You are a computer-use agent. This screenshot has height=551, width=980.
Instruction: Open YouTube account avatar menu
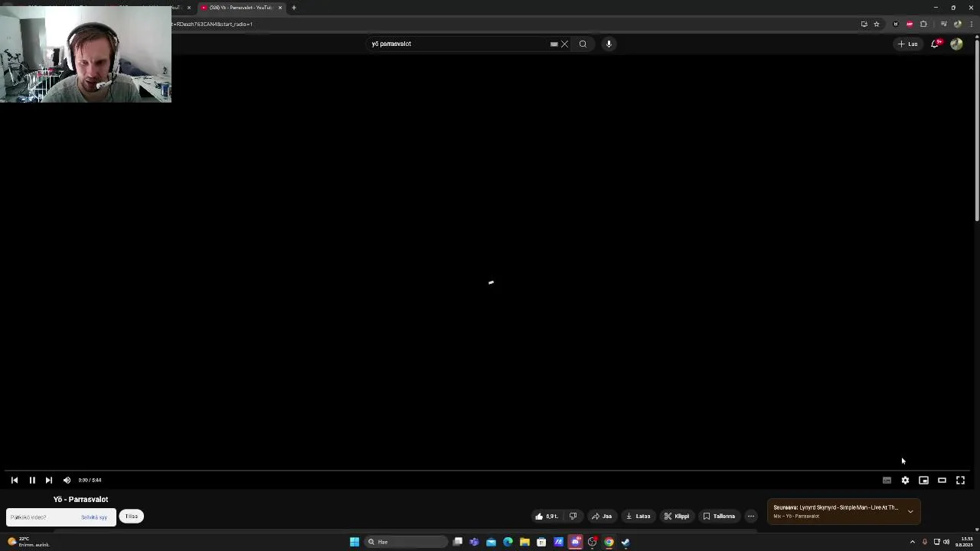pyautogui.click(x=956, y=44)
